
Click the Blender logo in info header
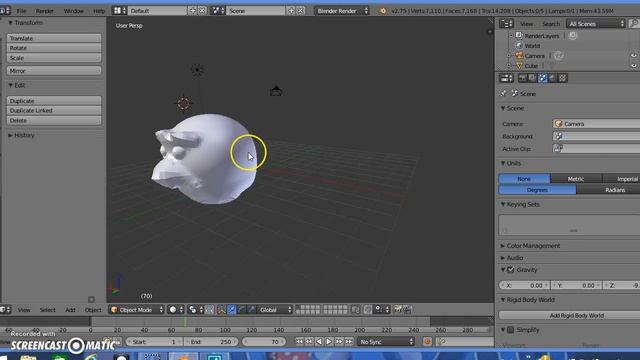pyautogui.click(x=382, y=11)
